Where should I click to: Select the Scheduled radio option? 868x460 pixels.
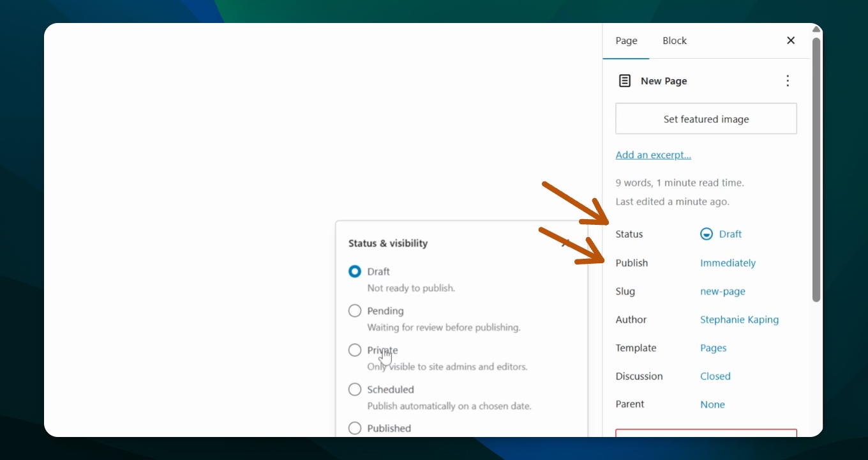355,389
